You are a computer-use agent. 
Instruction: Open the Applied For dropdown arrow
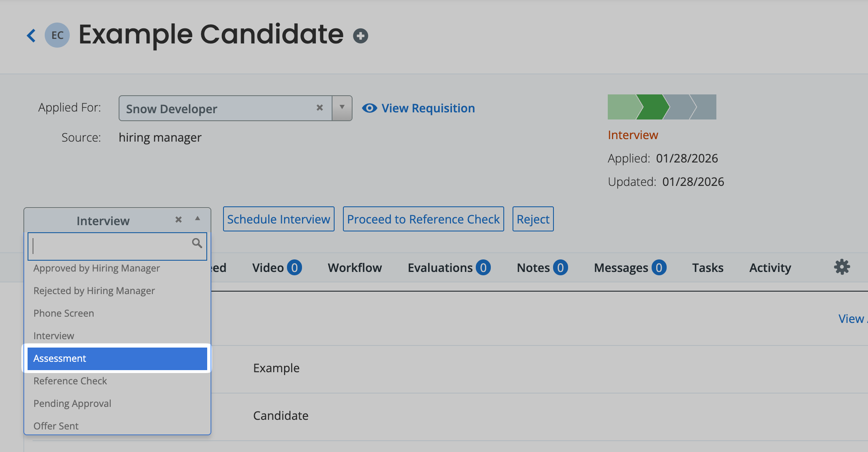coord(342,108)
